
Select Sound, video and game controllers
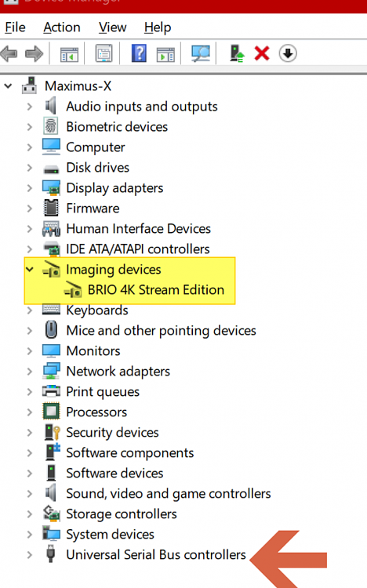(x=169, y=493)
